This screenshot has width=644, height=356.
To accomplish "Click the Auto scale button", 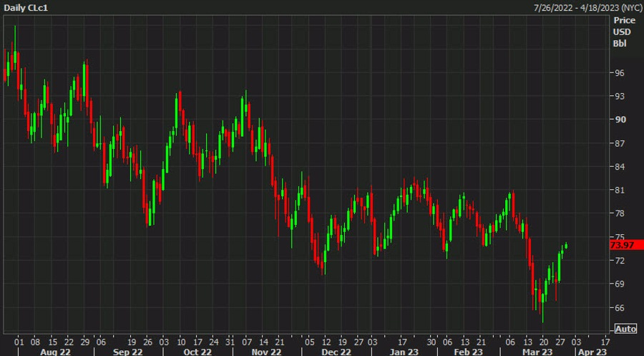I will tap(625, 329).
